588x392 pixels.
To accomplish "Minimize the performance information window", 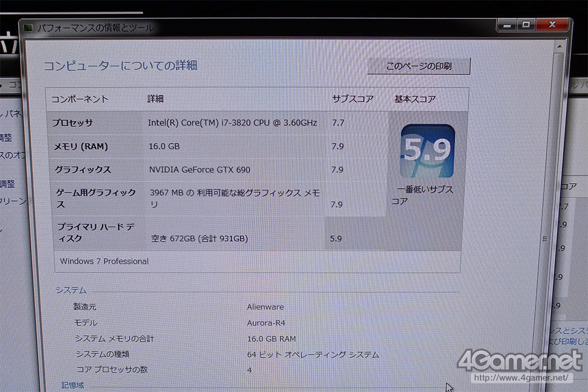I will point(507,25).
